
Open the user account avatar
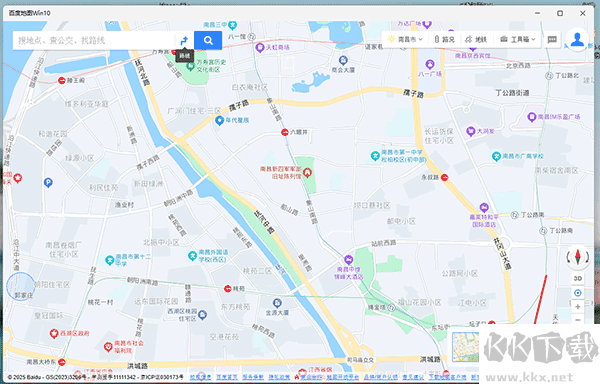(x=577, y=39)
